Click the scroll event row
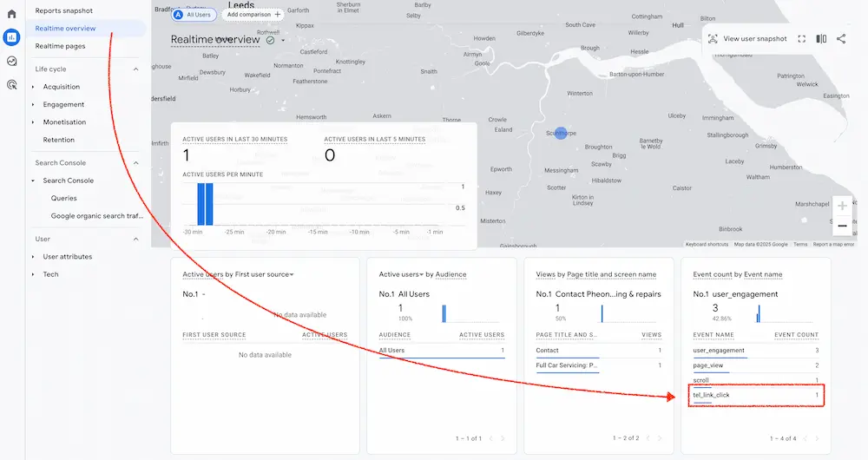The height and width of the screenshot is (460, 868). (x=756, y=380)
